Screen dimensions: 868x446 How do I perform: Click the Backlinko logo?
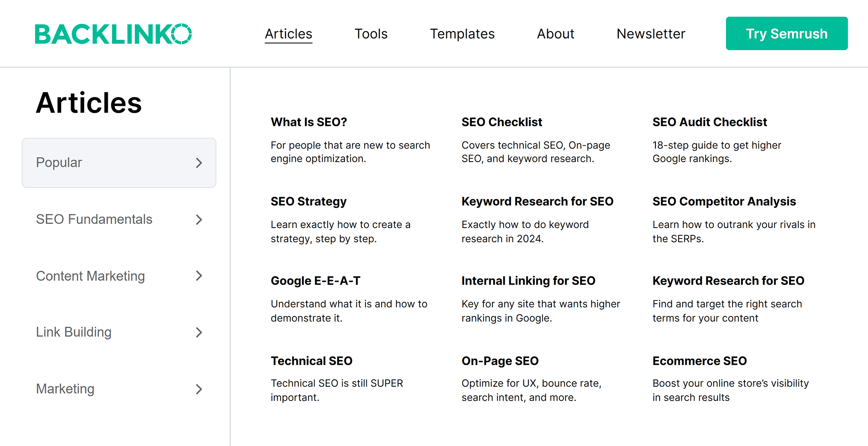tap(114, 33)
